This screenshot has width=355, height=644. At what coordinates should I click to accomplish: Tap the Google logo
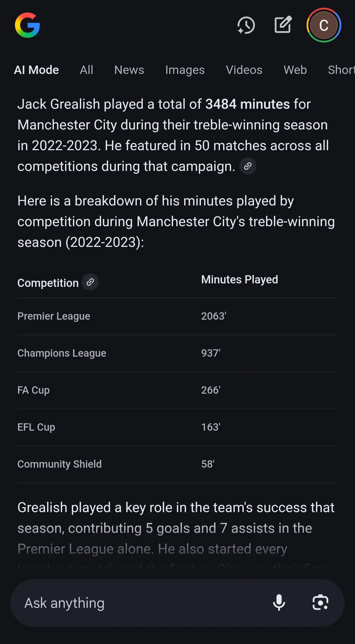[x=27, y=25]
